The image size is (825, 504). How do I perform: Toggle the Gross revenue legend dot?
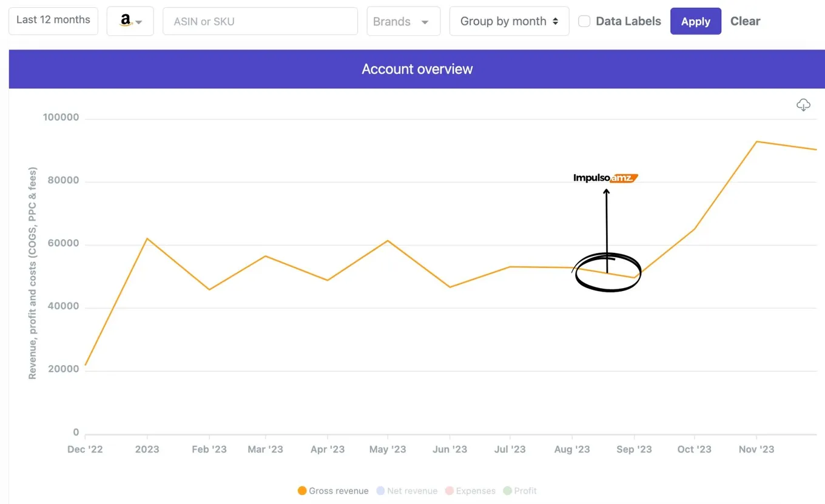click(x=302, y=491)
